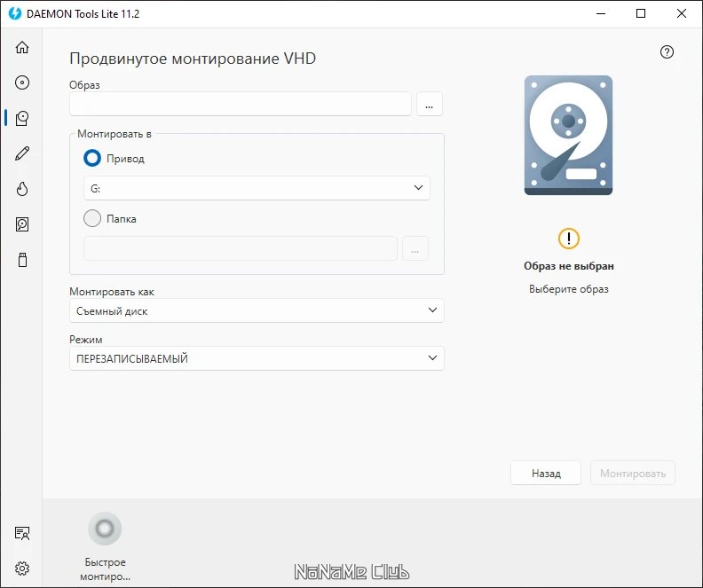Select the Привод radio button
This screenshot has height=588, width=703.
[x=92, y=158]
